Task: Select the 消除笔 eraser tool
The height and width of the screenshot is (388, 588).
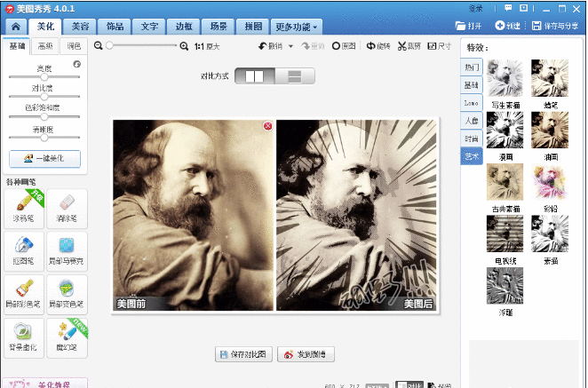Action: click(68, 209)
